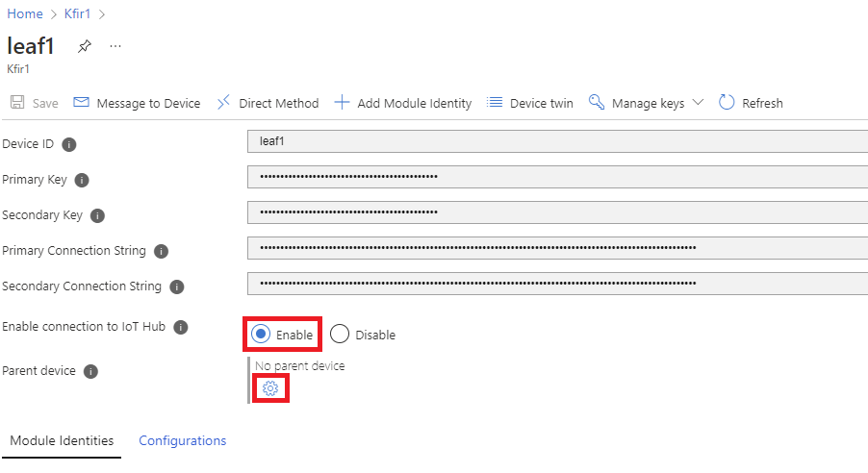This screenshot has height=473, width=868.
Task: Show info tooltip for Device ID
Action: tap(69, 144)
